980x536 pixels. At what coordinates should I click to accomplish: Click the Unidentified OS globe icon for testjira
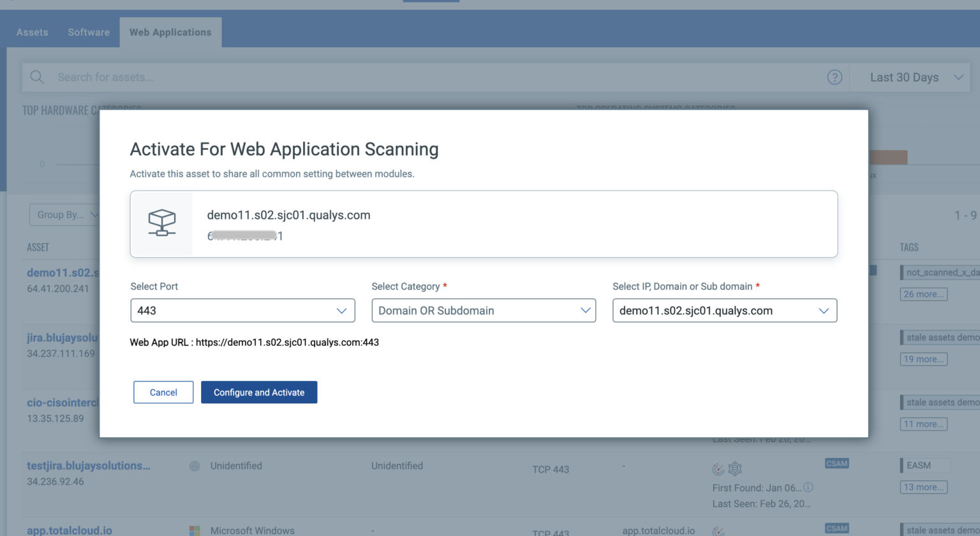click(x=194, y=466)
